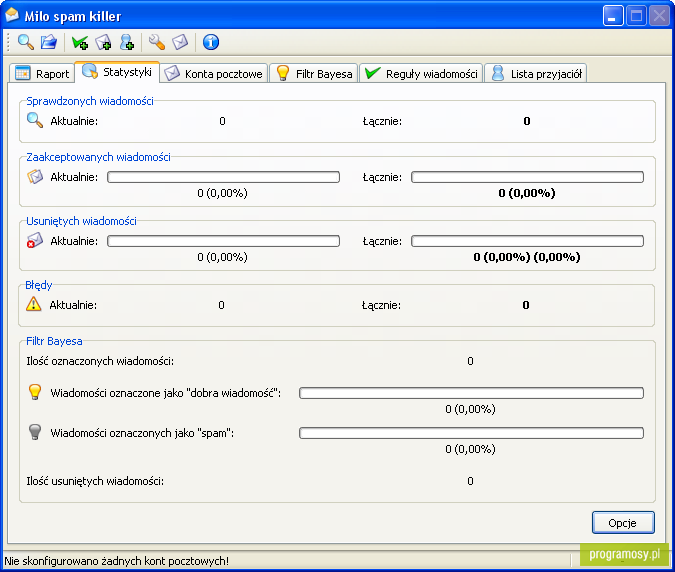Open the blue folder toolbar icon
This screenshot has width=675, height=572.
coord(49,42)
